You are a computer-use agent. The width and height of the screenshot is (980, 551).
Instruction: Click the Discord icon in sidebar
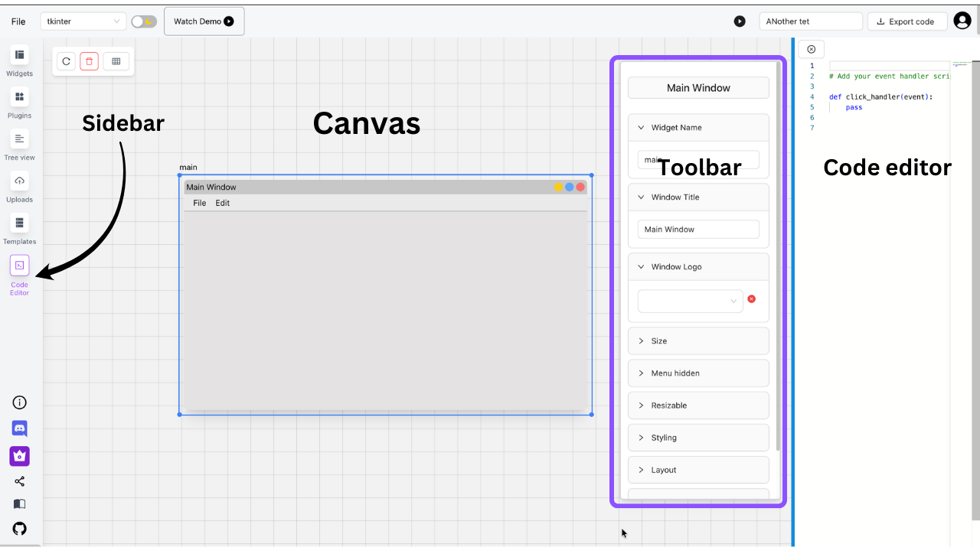(20, 429)
